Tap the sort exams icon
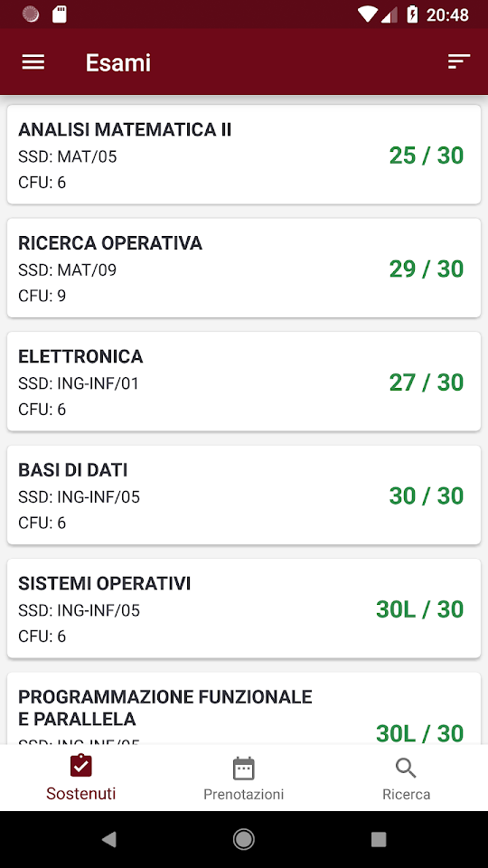The height and width of the screenshot is (868, 488). (459, 61)
